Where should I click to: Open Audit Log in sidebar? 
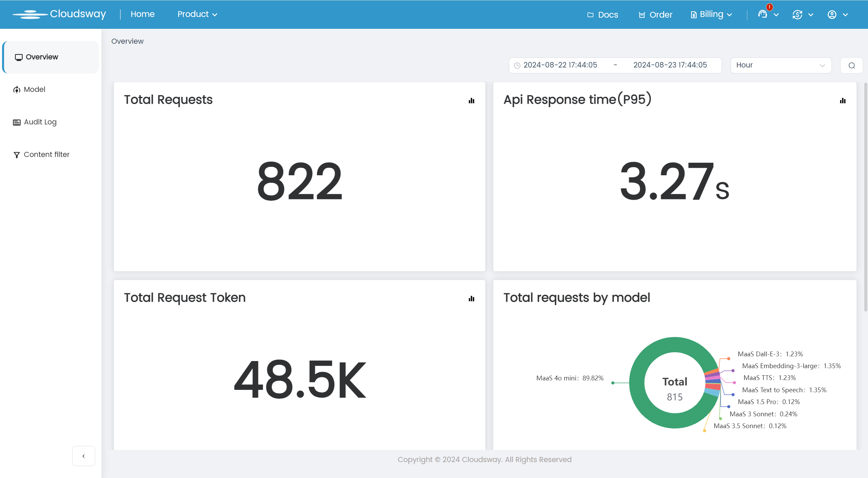(40, 122)
